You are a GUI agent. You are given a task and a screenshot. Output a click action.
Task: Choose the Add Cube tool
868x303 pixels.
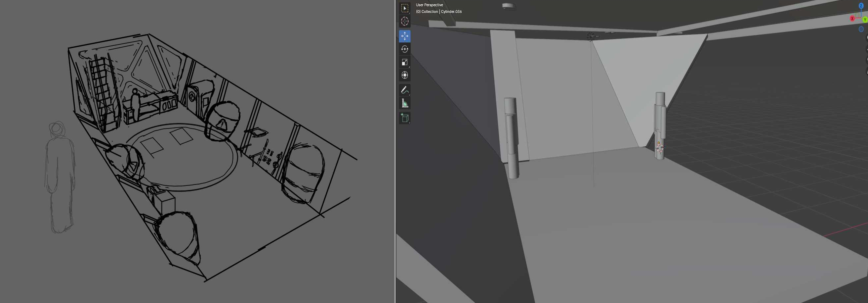coord(405,118)
